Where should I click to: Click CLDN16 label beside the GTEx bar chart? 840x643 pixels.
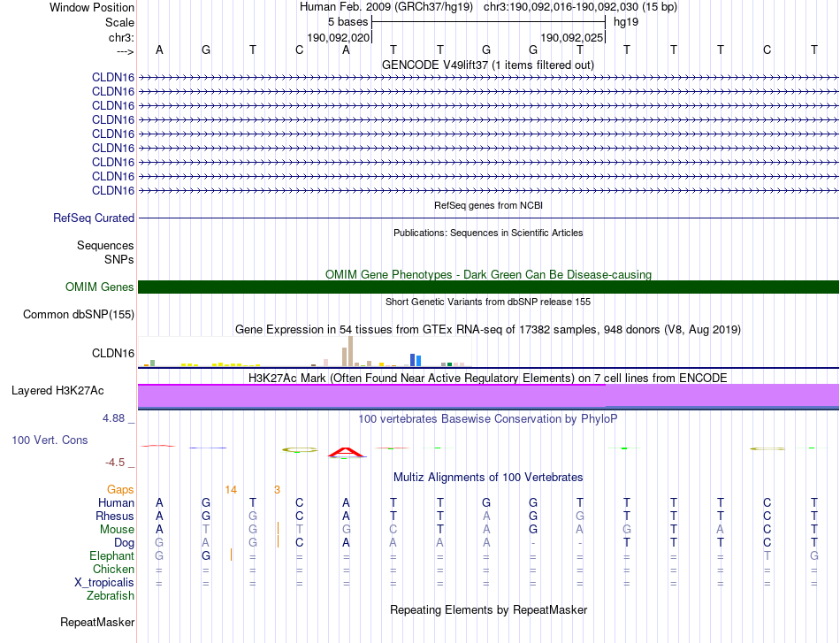[x=113, y=353]
